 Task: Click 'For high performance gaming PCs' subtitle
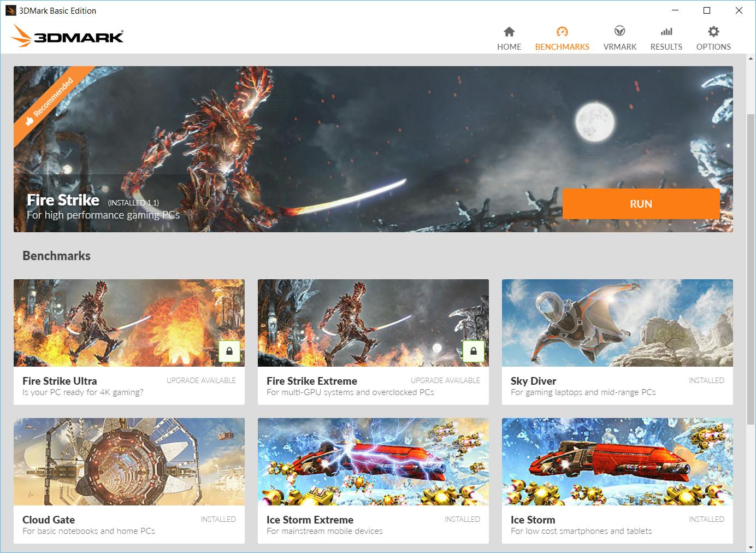pyautogui.click(x=103, y=215)
